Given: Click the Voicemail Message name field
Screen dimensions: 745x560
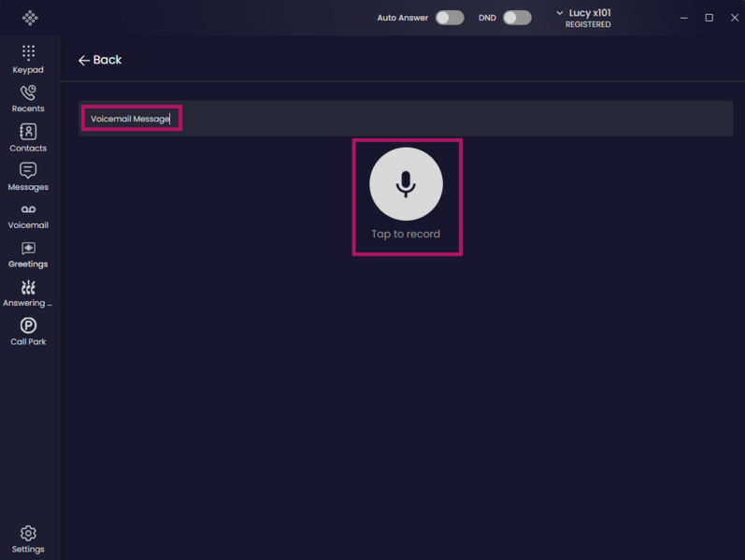Looking at the screenshot, I should point(406,119).
